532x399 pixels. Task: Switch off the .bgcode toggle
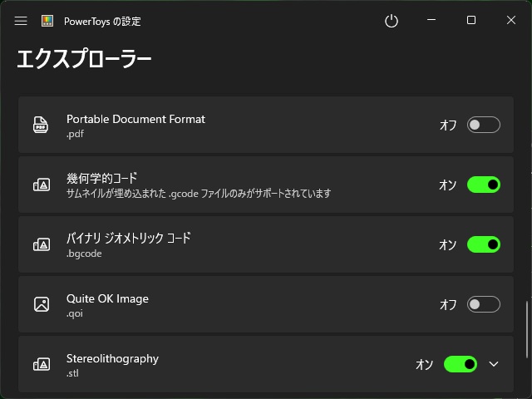coord(484,244)
